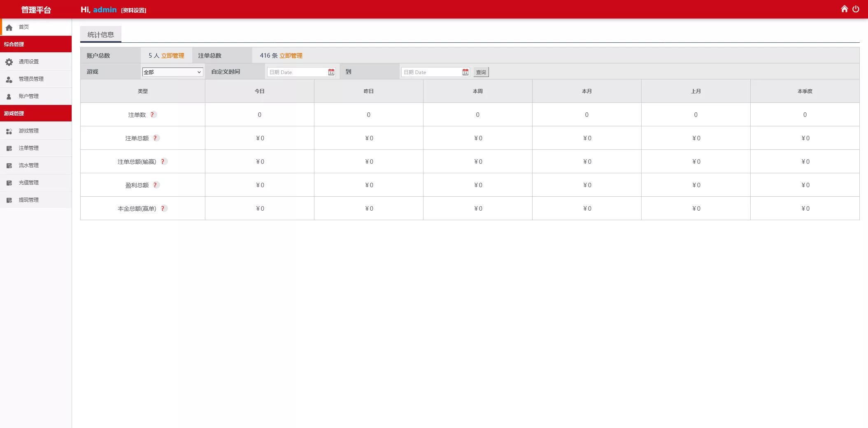868x428 pixels.
Task: Open 管理员管理 in the sidebar
Action: [36, 79]
